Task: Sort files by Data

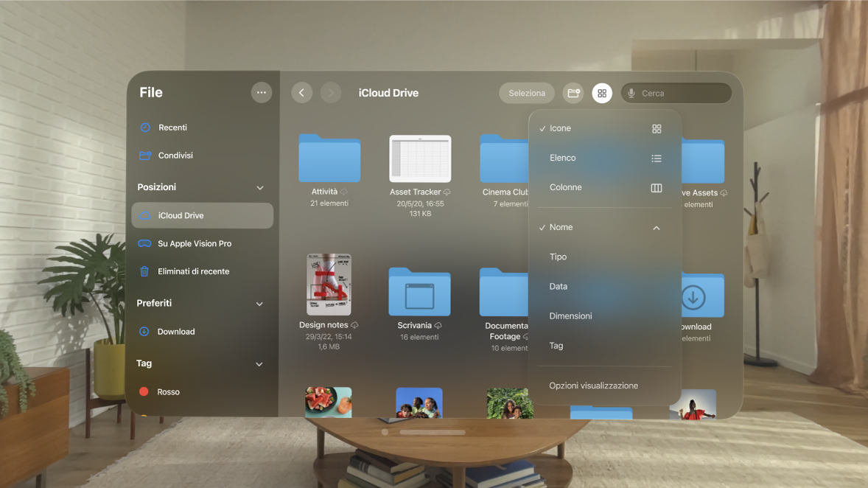Action: (604, 286)
